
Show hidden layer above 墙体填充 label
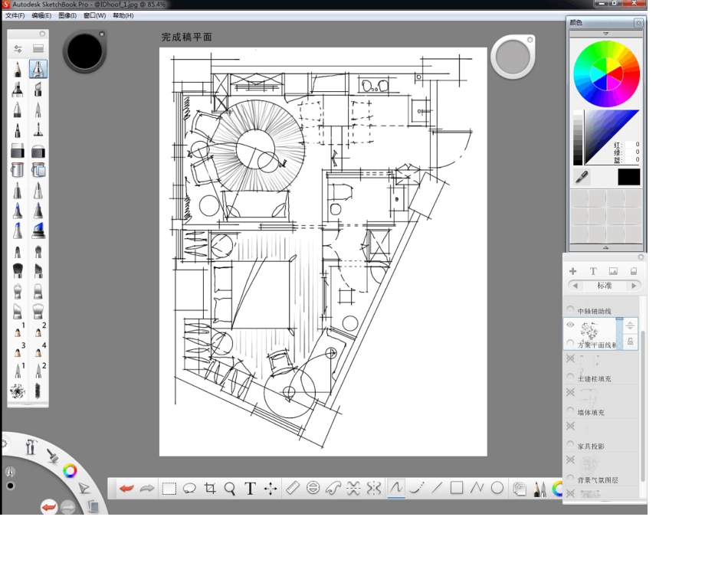pyautogui.click(x=571, y=392)
